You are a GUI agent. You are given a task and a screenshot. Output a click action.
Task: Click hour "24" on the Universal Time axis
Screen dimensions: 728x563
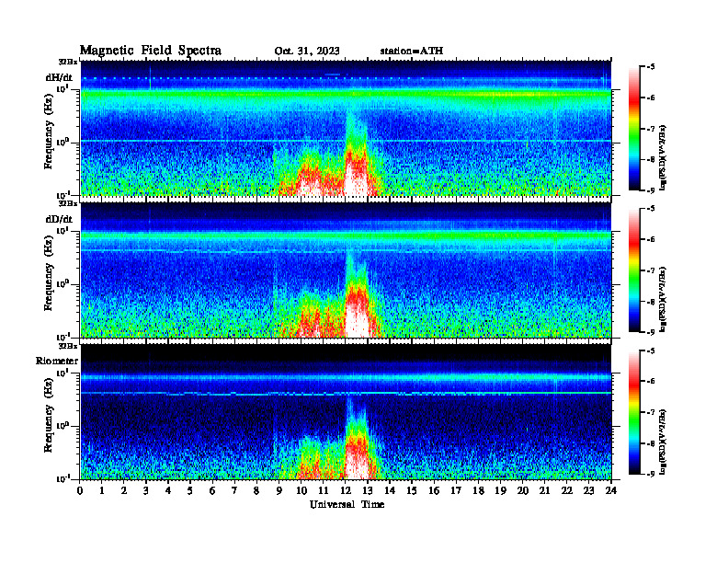click(x=611, y=490)
